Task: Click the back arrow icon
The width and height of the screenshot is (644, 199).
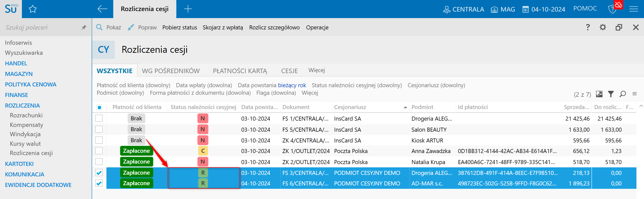Action: point(102,9)
